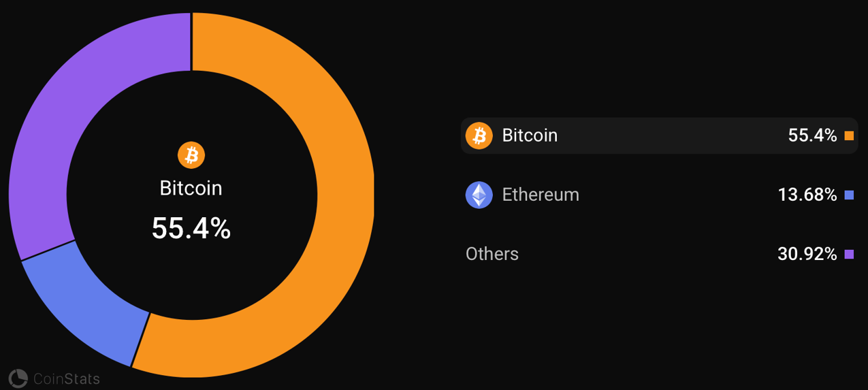Click the orange Bitcoin color swatch
868x390 pixels.
tap(849, 135)
